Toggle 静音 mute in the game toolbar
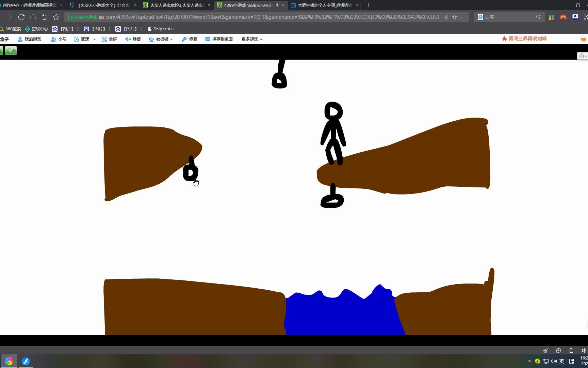This screenshot has width=588, height=368. pos(133,39)
